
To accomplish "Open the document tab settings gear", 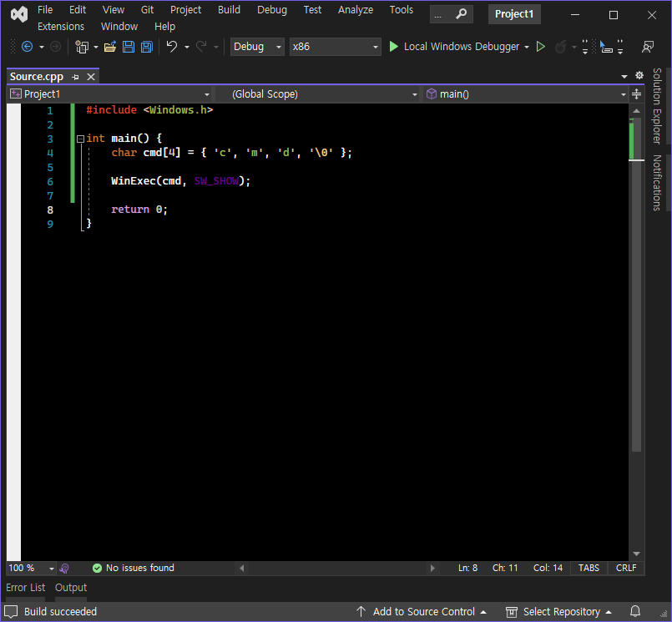I will point(639,75).
